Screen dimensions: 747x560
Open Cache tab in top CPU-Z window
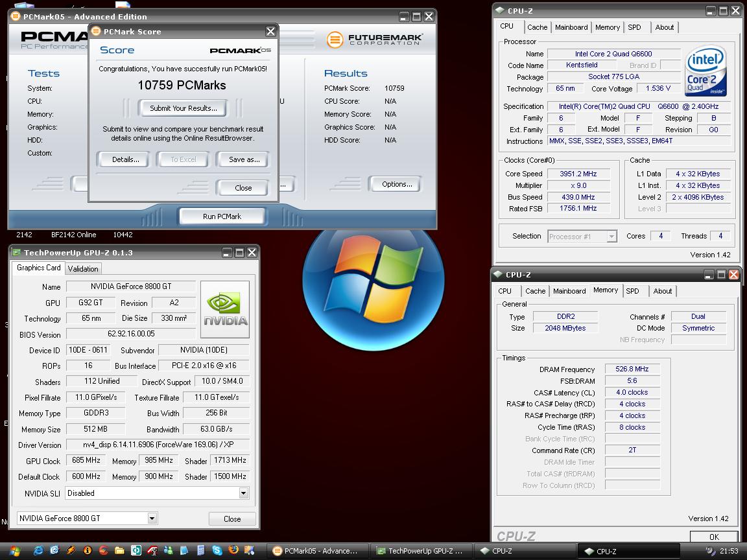(x=537, y=27)
